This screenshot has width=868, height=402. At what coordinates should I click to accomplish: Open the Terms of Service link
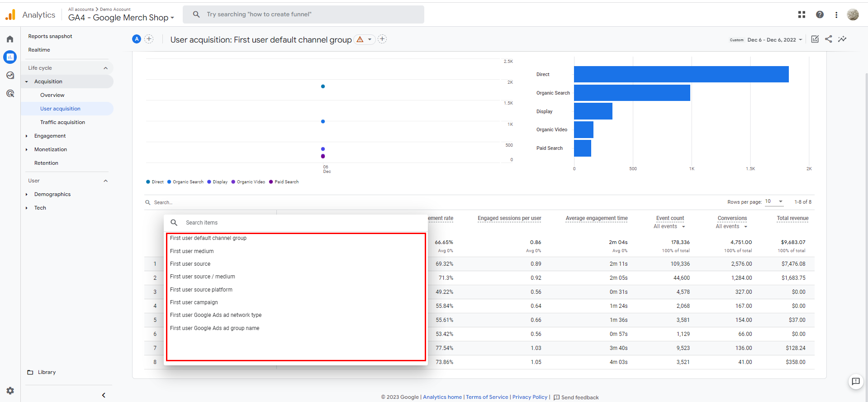pos(487,397)
